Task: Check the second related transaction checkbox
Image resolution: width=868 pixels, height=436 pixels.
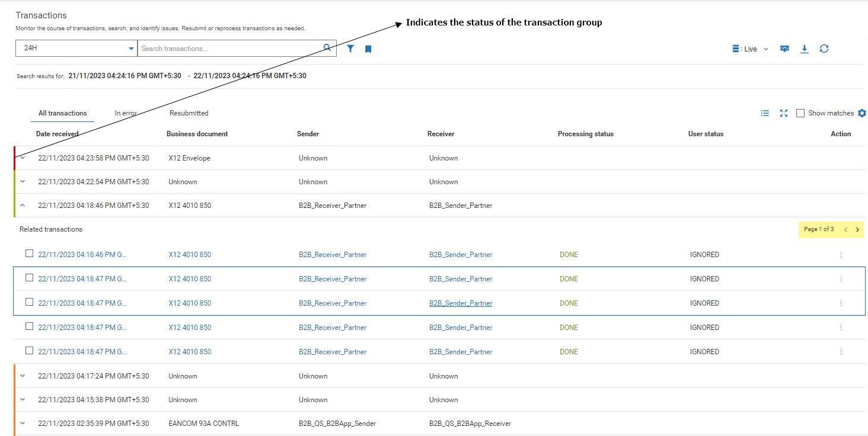Action: [x=29, y=278]
